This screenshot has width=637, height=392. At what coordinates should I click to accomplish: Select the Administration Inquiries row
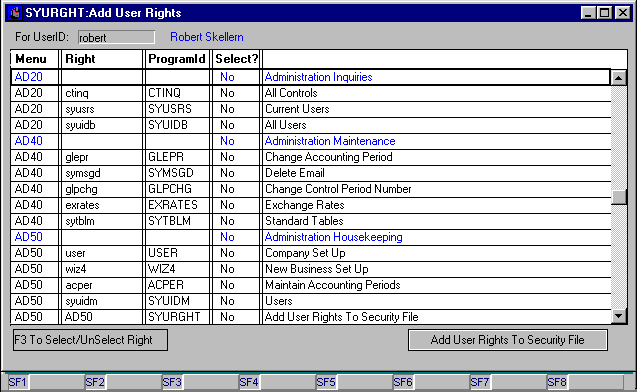point(311,77)
